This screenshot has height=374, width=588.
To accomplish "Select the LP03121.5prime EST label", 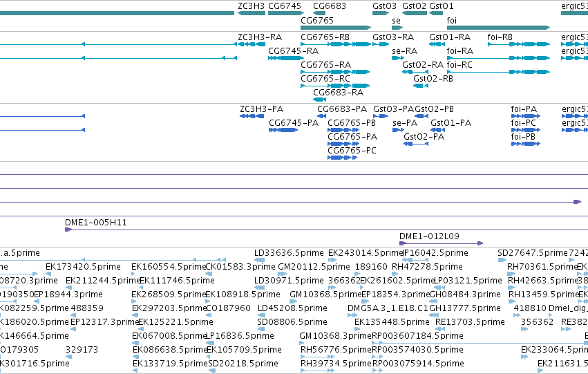I will pos(468,281).
